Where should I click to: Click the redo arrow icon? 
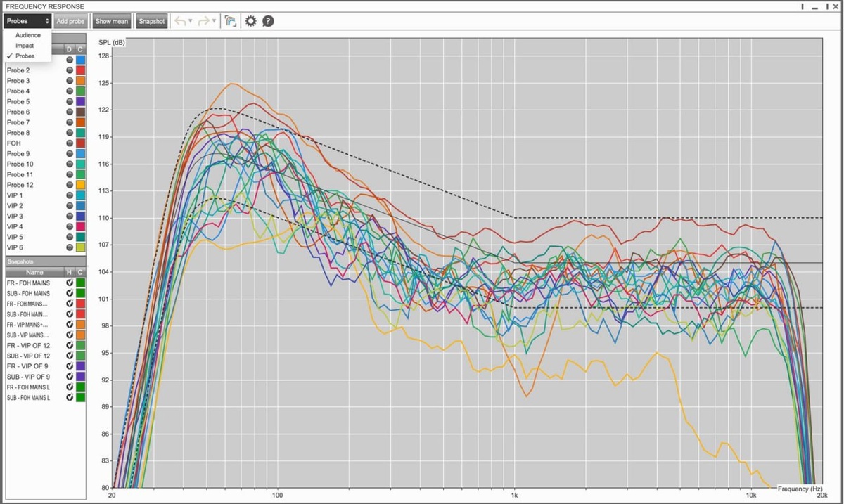click(203, 21)
